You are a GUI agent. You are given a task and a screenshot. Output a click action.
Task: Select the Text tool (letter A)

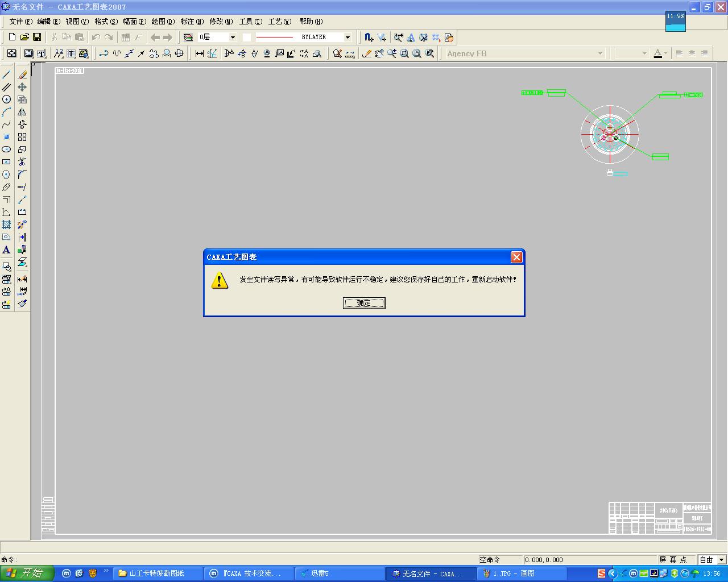pyautogui.click(x=6, y=250)
